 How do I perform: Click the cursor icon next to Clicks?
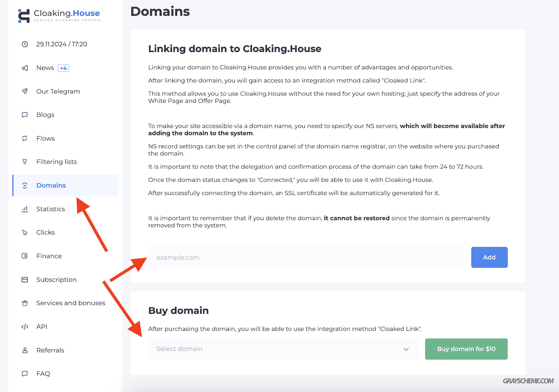(x=25, y=232)
